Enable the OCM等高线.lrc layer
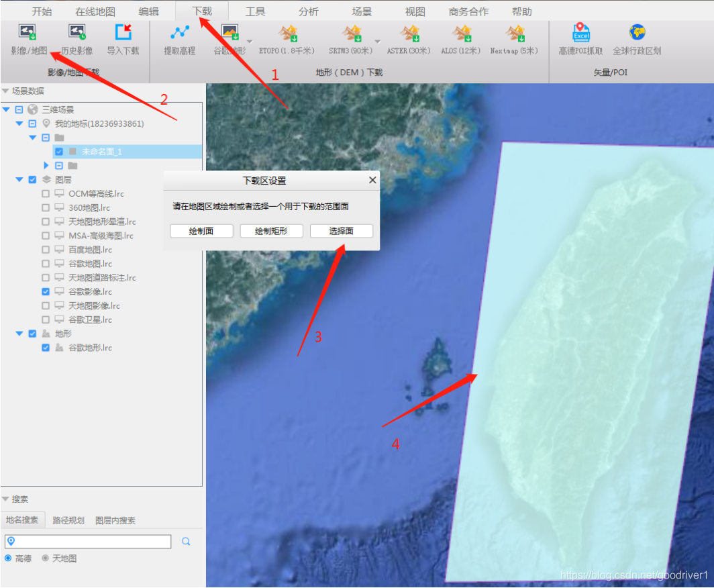 pyautogui.click(x=46, y=193)
